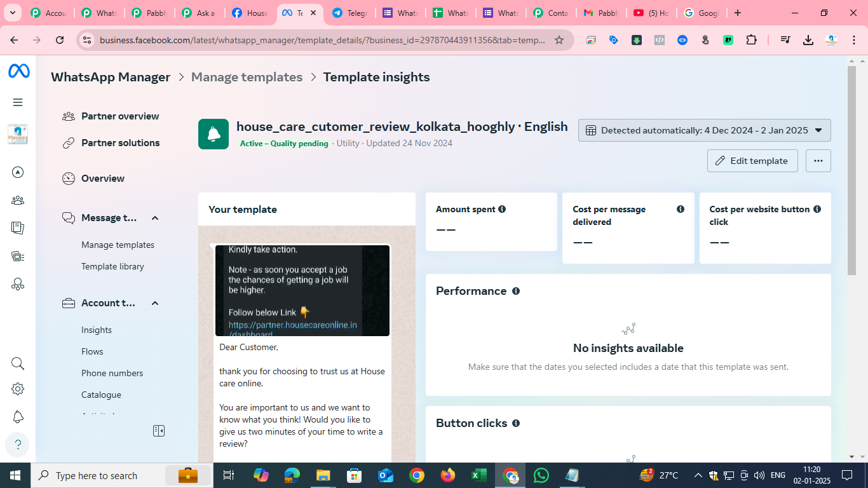The width and height of the screenshot is (868, 488).
Task: Open the Windows Start menu
Action: 15,475
